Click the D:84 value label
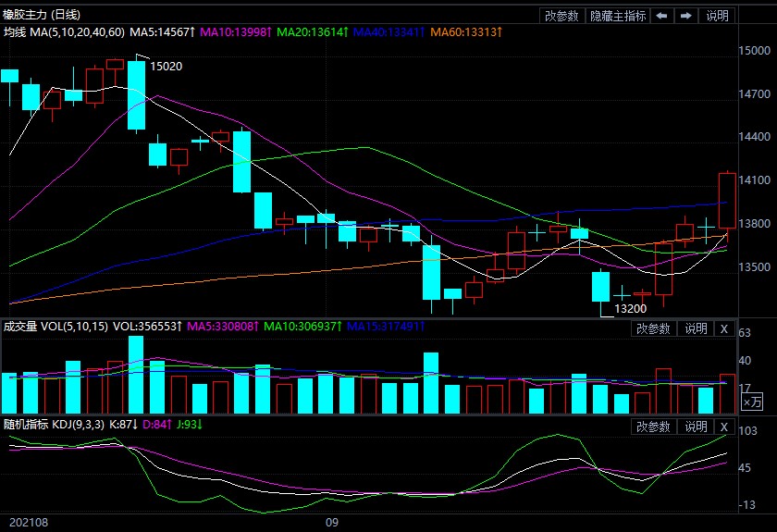The height and width of the screenshot is (532, 777). pyautogui.click(x=157, y=425)
